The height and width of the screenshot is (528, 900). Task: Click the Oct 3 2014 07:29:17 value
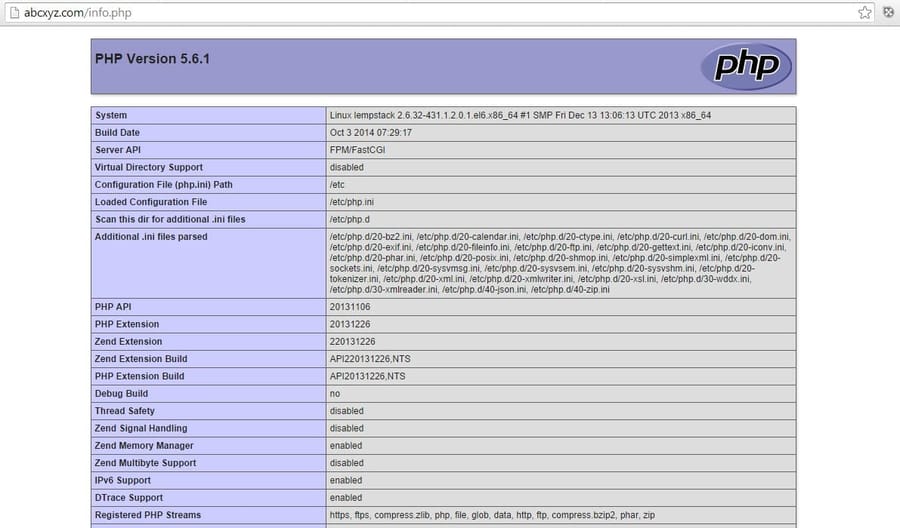371,133
